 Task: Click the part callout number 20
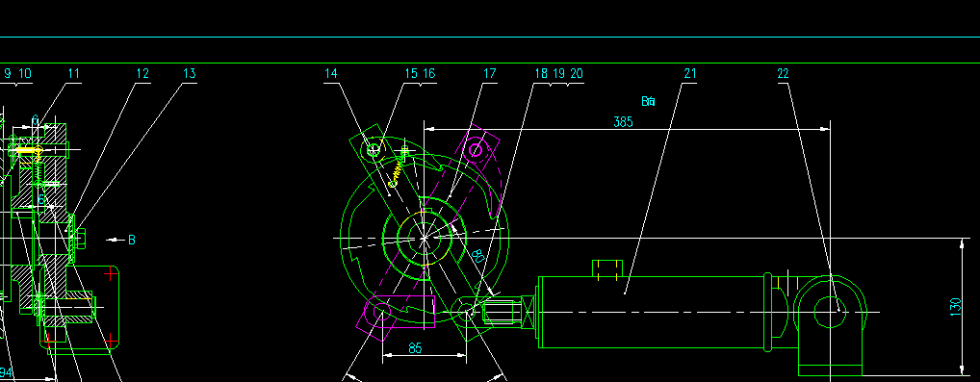click(577, 74)
